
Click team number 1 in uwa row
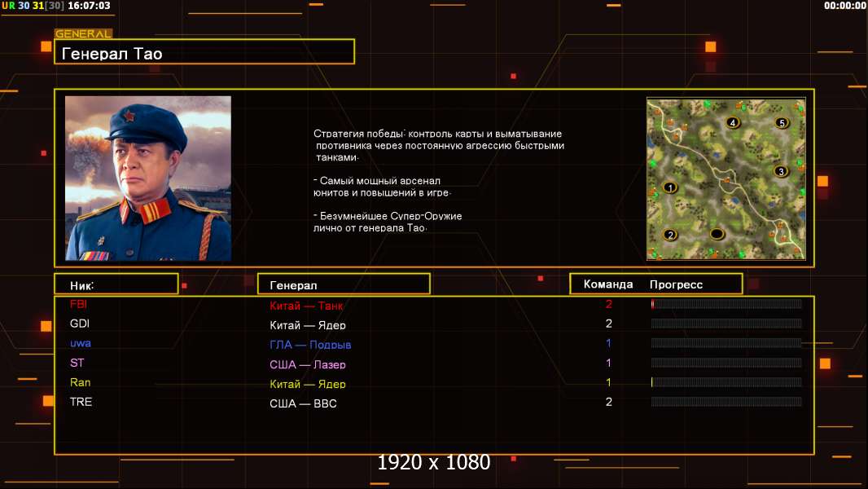click(x=609, y=343)
